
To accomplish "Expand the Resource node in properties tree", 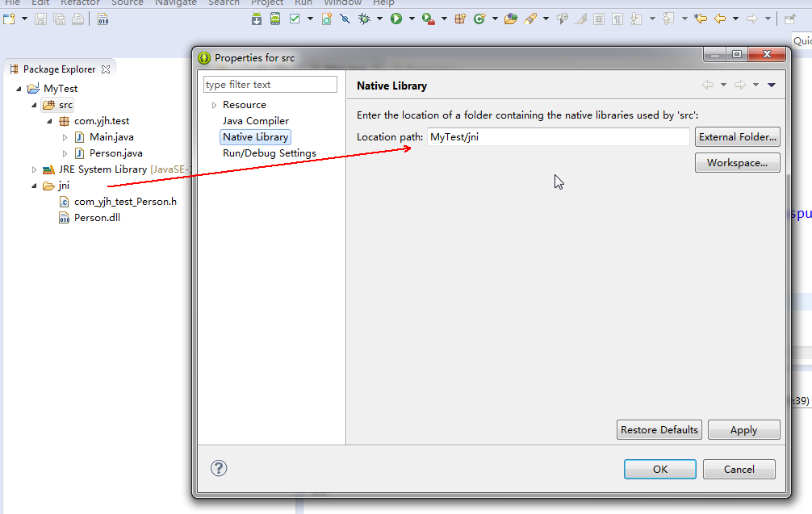I will 214,105.
